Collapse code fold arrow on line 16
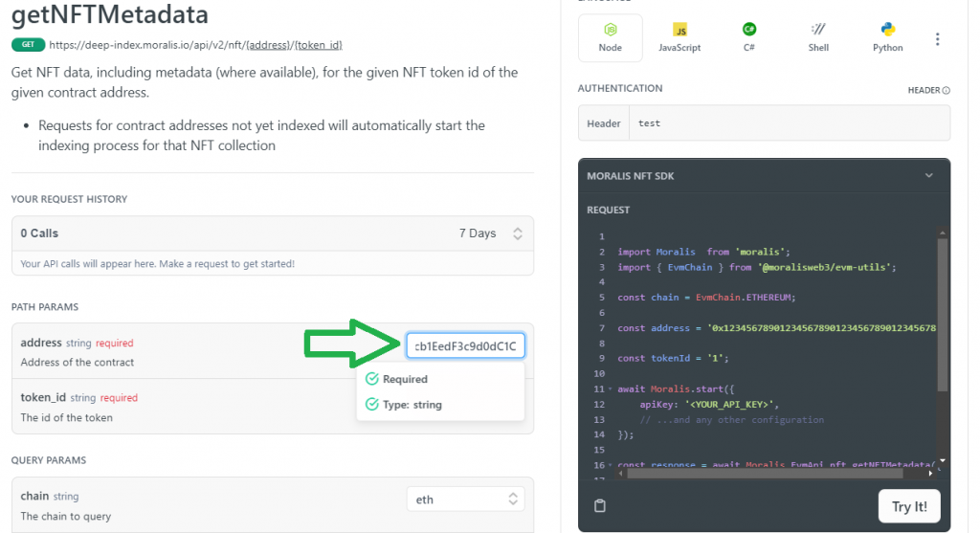The height and width of the screenshot is (533, 980). [611, 465]
